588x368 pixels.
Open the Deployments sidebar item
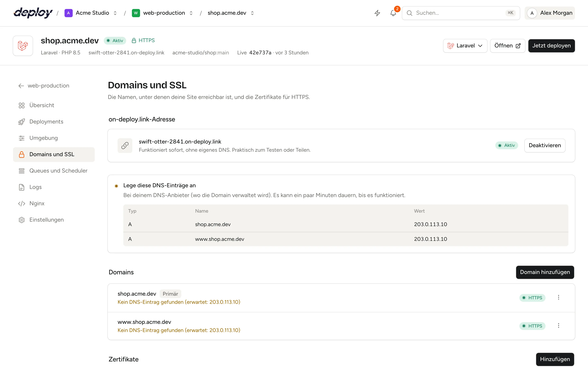point(54,122)
